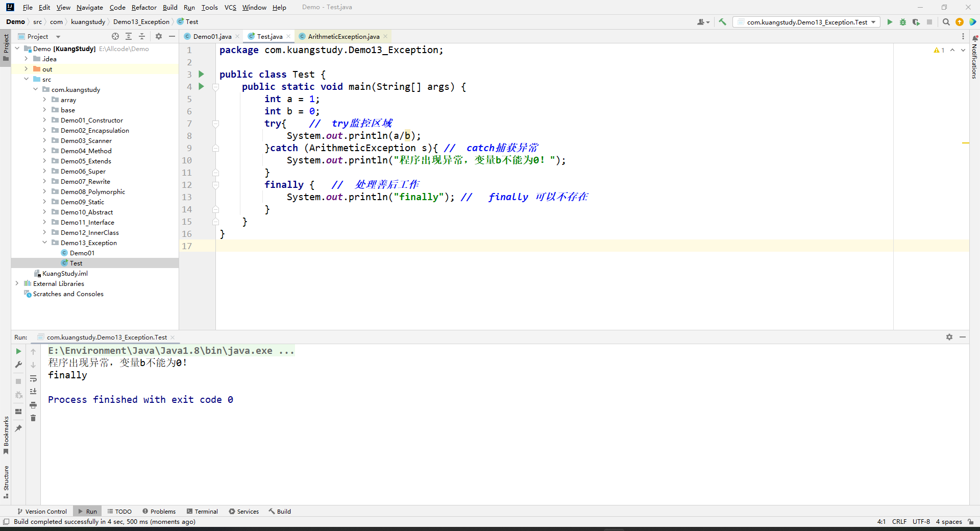This screenshot has width=980, height=531.
Task: Switch to ArithmeticException.java tab
Action: coord(344,36)
